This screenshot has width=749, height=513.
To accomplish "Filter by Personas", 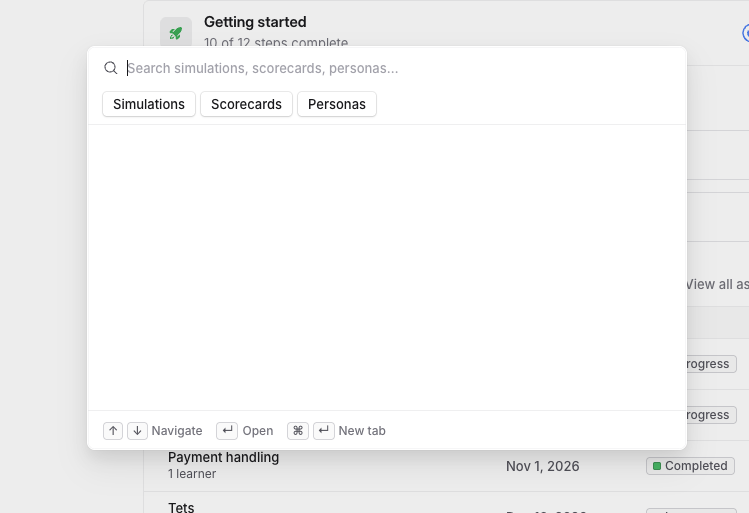I will pyautogui.click(x=337, y=104).
